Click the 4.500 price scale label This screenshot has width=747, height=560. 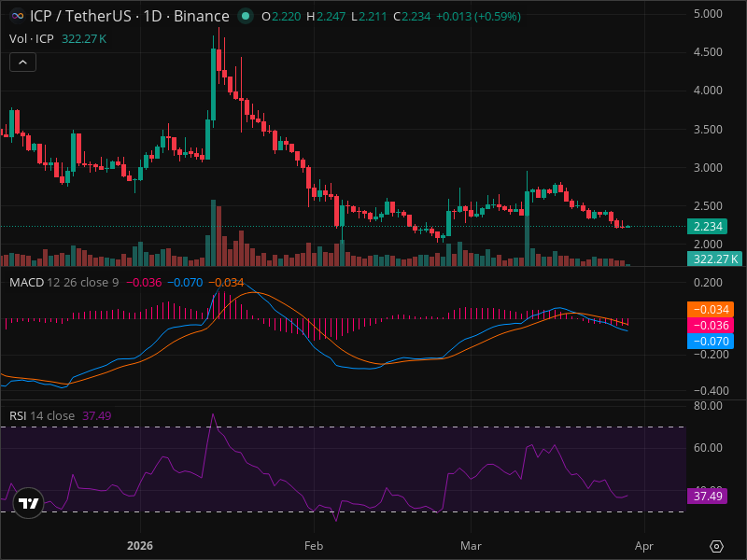tap(708, 52)
